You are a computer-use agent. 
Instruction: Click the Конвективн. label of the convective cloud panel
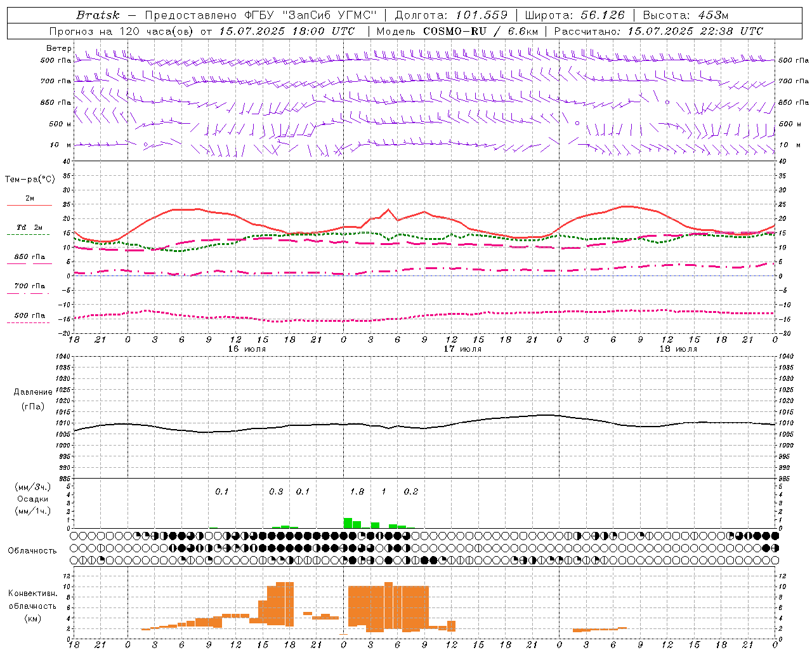point(32,594)
